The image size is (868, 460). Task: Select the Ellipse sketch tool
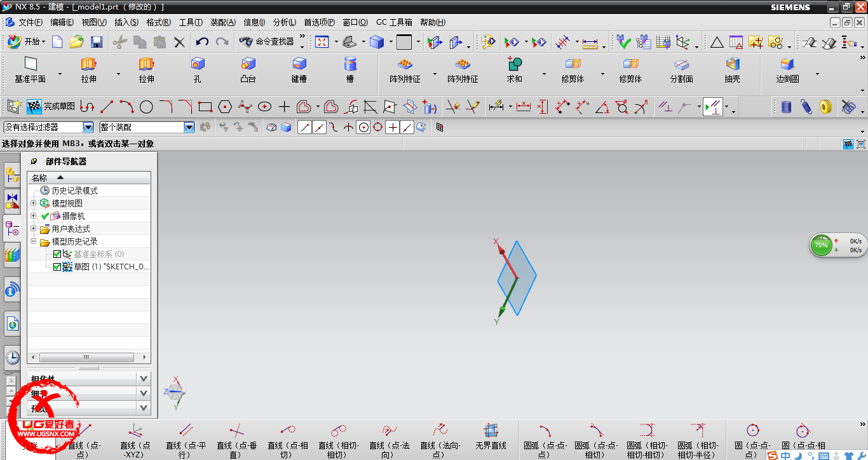pos(264,107)
